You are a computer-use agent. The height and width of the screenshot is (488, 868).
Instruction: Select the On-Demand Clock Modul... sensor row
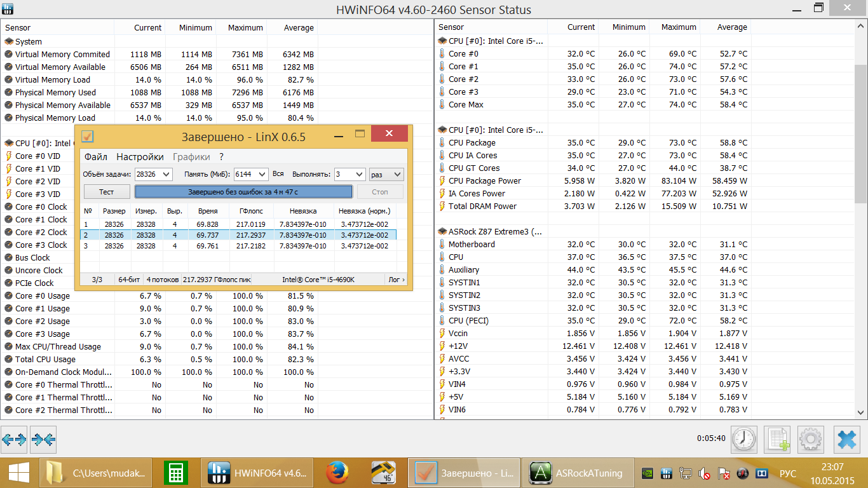159,372
